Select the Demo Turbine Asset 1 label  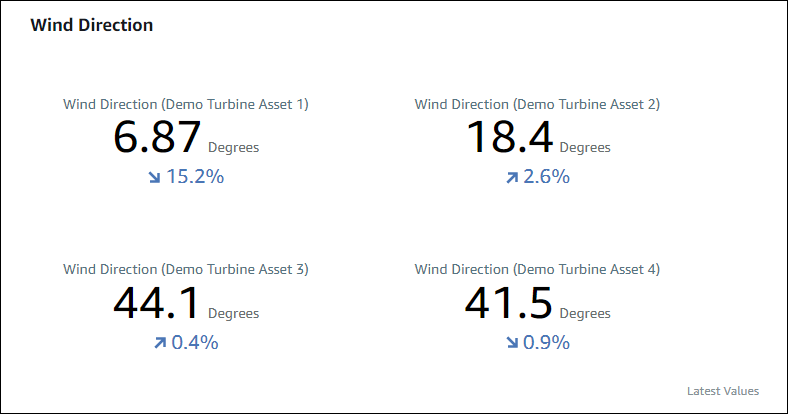(185, 104)
